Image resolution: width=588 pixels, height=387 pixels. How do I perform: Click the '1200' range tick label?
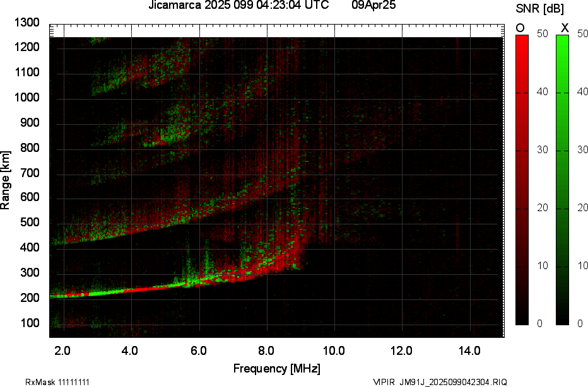(x=27, y=47)
